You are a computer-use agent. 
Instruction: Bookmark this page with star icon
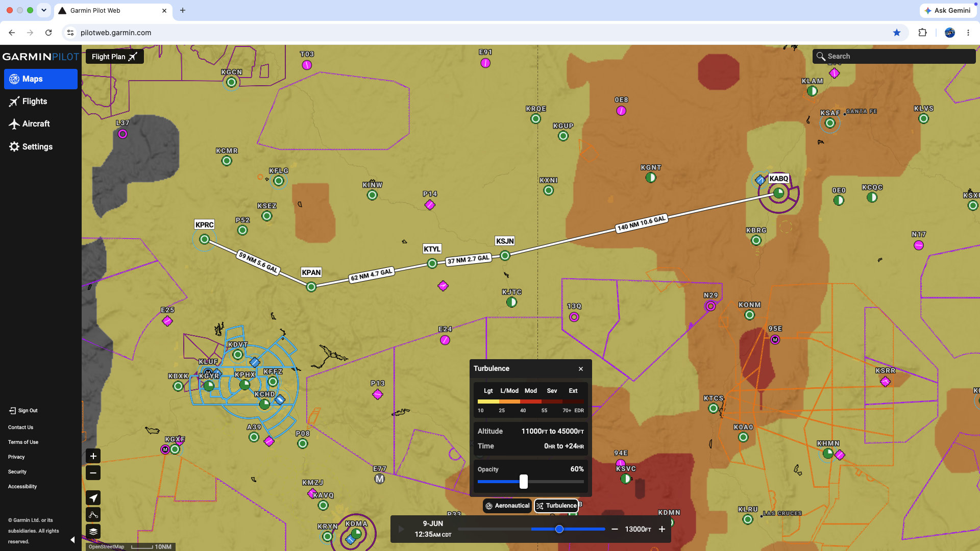[897, 33]
